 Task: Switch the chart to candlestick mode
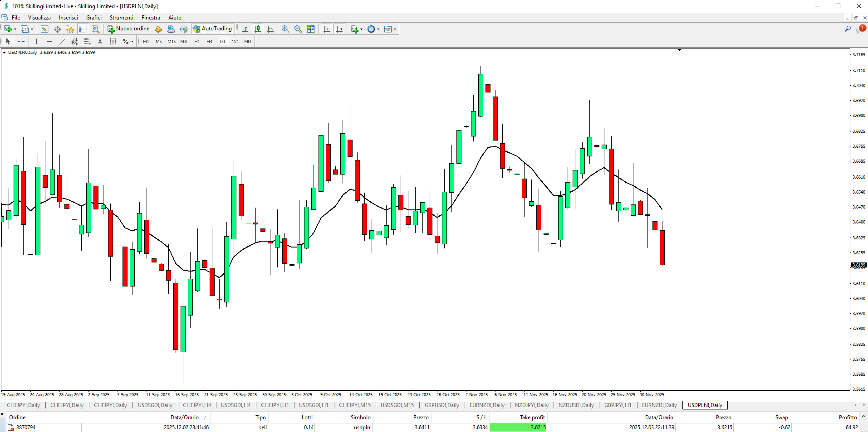point(258,29)
